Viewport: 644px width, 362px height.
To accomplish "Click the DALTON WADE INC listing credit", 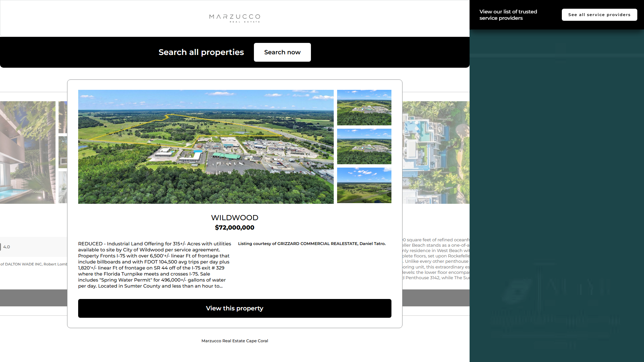I will pyautogui.click(x=34, y=264).
